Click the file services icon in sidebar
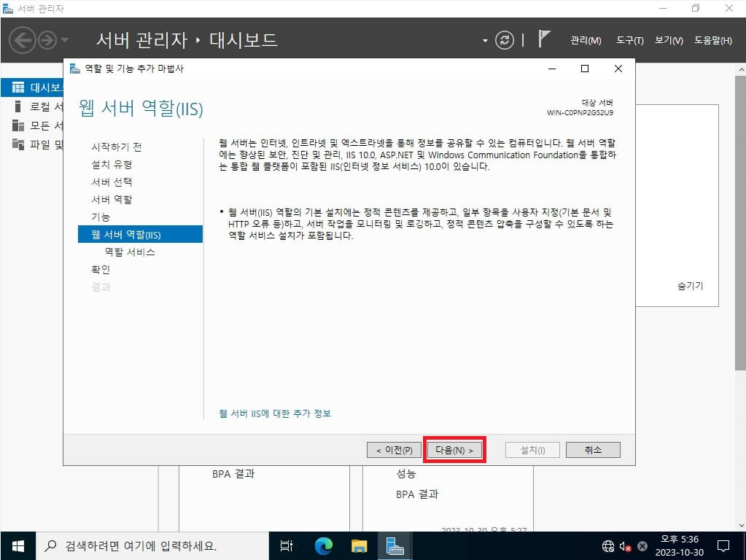 [x=18, y=144]
